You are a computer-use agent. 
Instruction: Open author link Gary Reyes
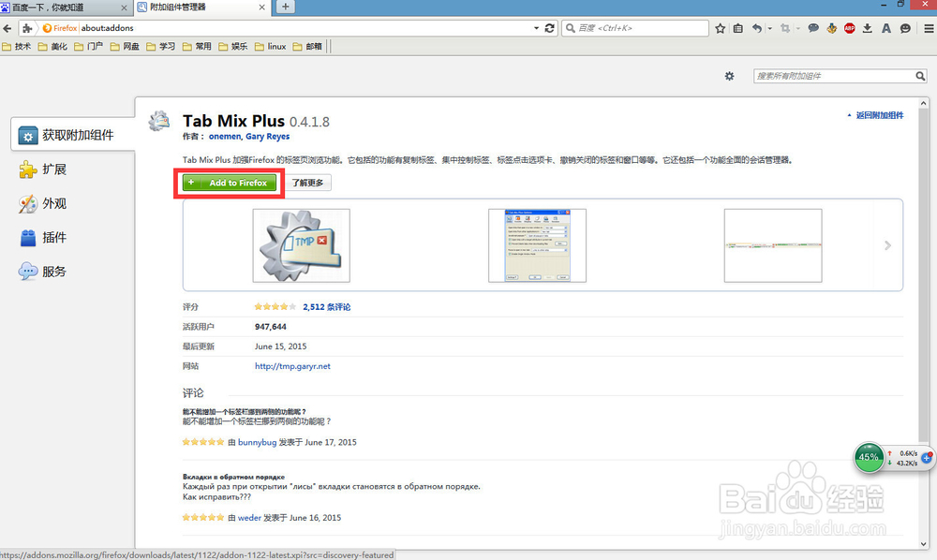click(x=267, y=137)
